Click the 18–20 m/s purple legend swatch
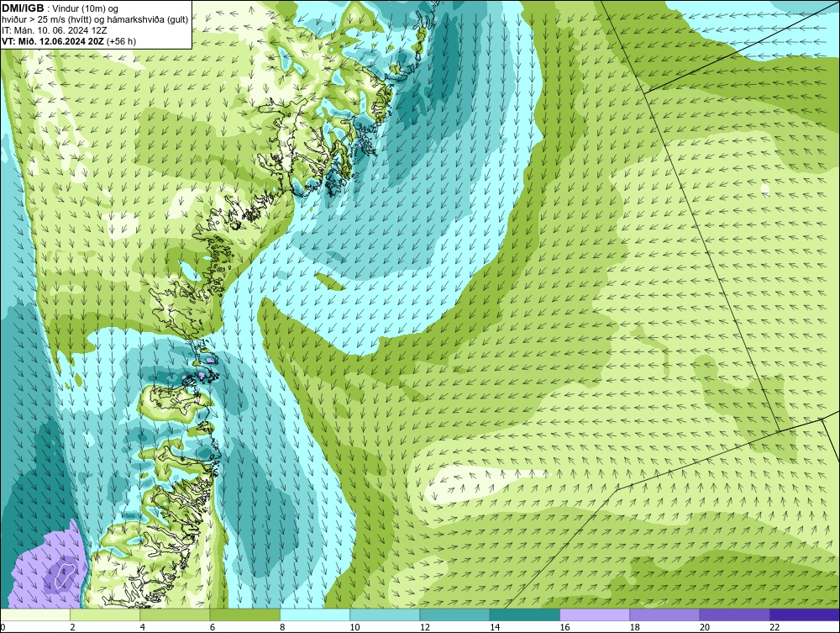Image resolution: width=840 pixels, height=633 pixels. [x=664, y=615]
